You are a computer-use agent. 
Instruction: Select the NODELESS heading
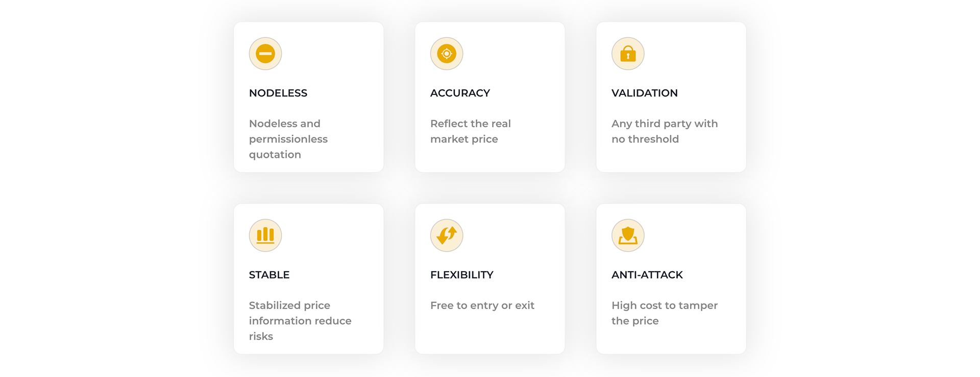click(278, 93)
